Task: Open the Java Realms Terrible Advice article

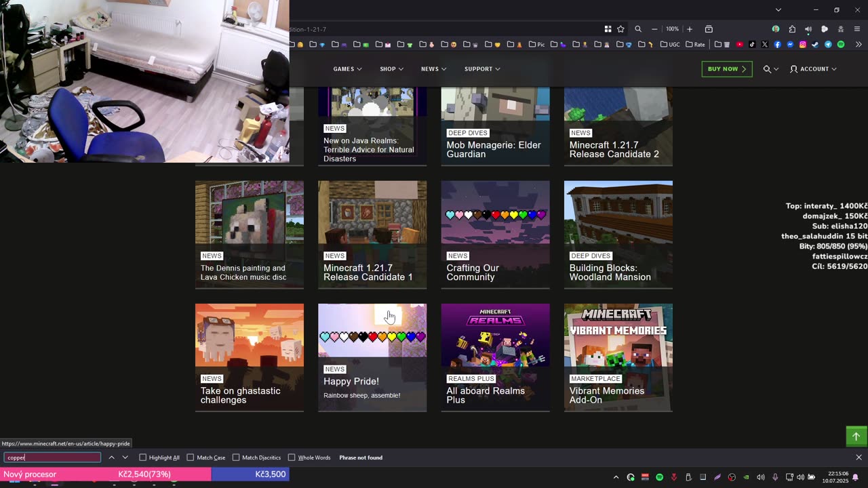Action: [372, 126]
